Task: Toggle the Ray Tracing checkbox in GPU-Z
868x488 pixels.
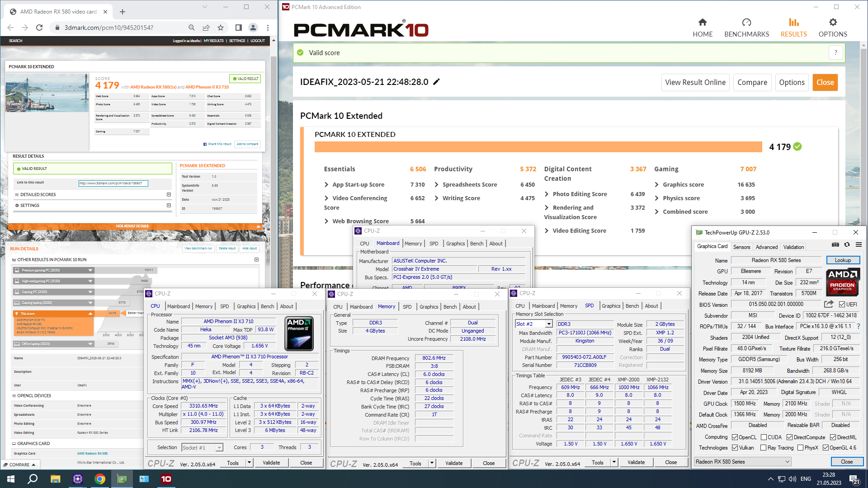Action: pos(764,447)
